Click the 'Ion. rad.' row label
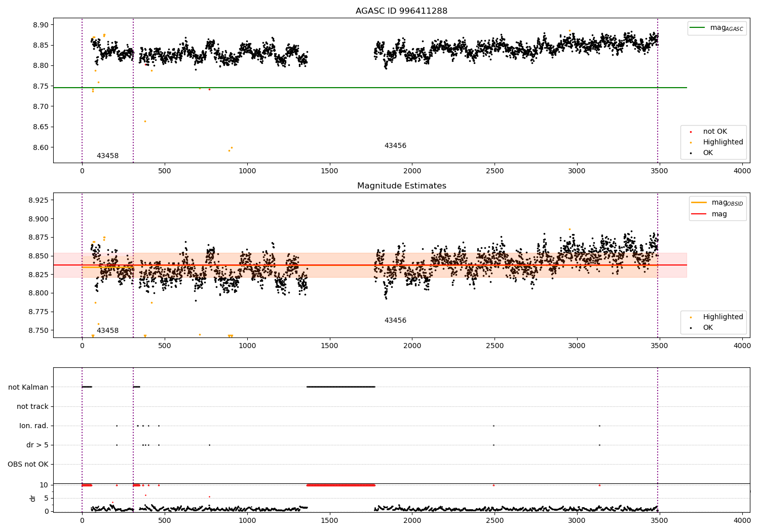 [34, 426]
